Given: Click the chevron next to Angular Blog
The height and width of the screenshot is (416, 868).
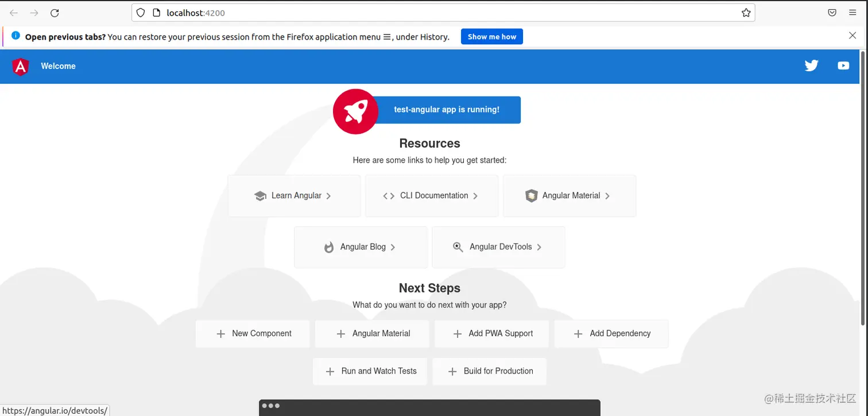Looking at the screenshot, I should (x=393, y=247).
